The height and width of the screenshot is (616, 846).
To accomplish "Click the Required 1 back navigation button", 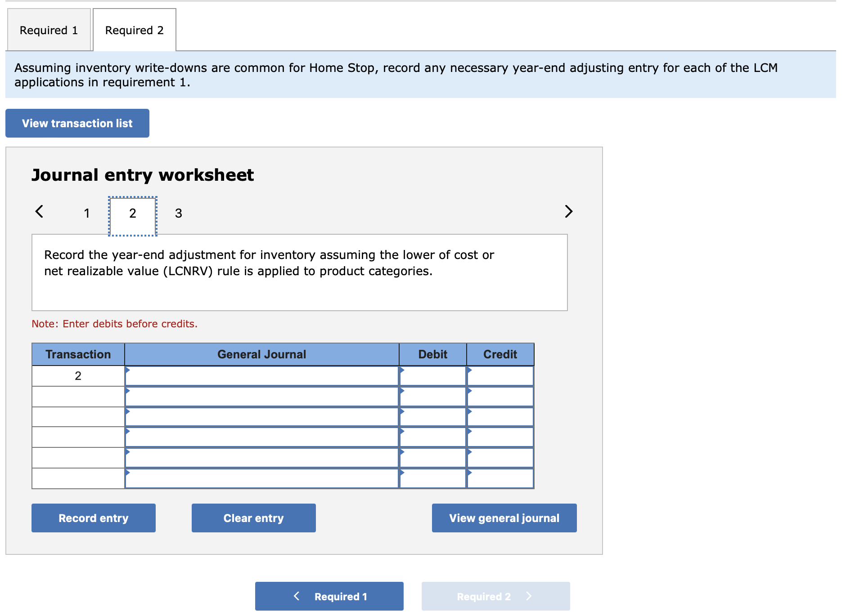I will (328, 596).
